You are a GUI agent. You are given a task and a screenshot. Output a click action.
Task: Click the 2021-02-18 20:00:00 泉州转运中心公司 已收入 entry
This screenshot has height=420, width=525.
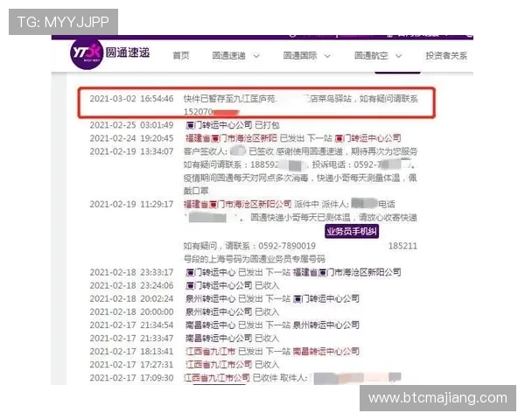click(x=185, y=312)
